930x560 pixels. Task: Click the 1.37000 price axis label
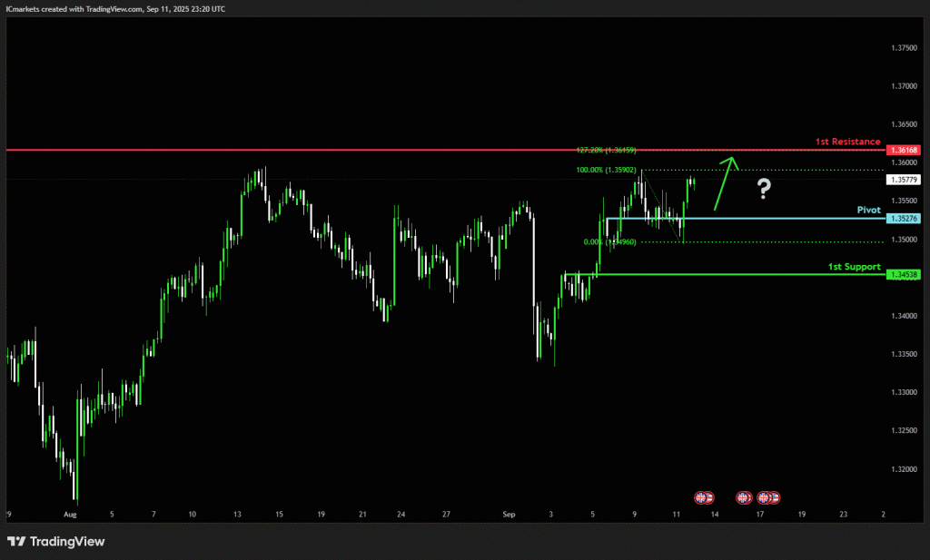click(904, 86)
